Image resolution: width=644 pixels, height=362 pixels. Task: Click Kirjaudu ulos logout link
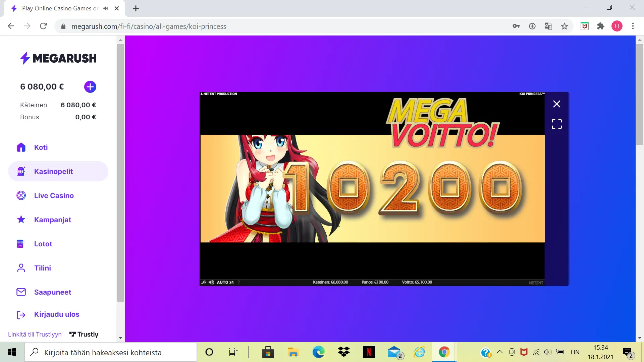tap(56, 314)
